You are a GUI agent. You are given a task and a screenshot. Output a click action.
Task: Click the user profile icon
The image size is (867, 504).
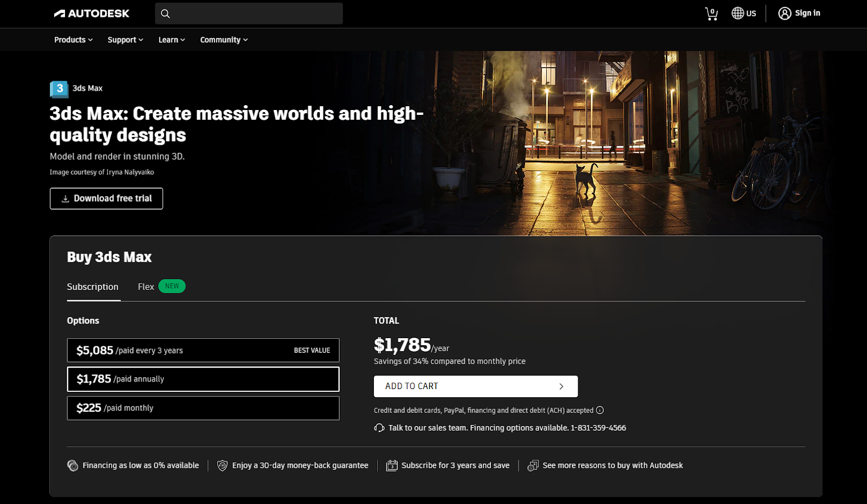[x=785, y=14]
